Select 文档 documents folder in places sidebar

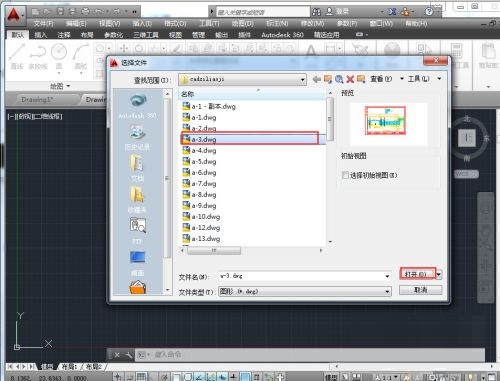137,169
